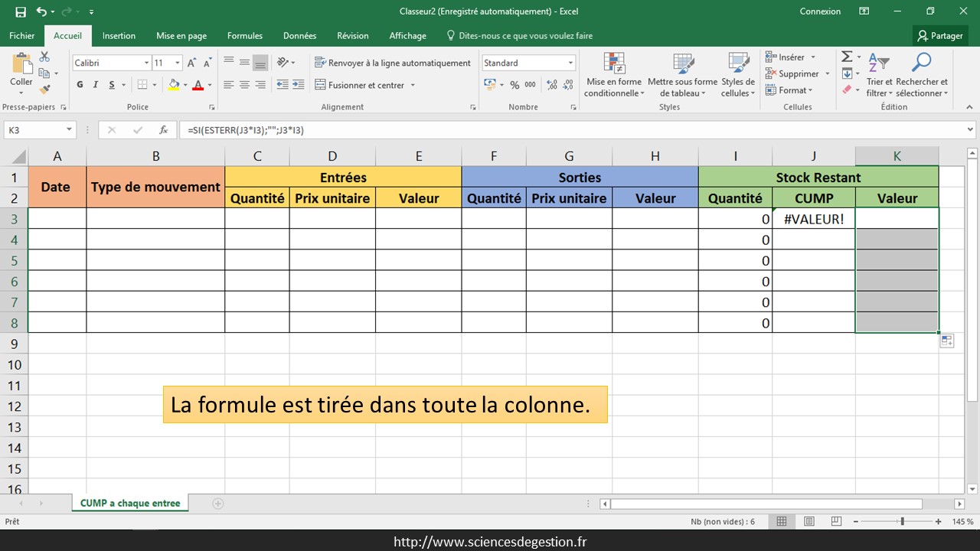Toggle bold formatting G button
The image size is (980, 551).
tap(80, 85)
